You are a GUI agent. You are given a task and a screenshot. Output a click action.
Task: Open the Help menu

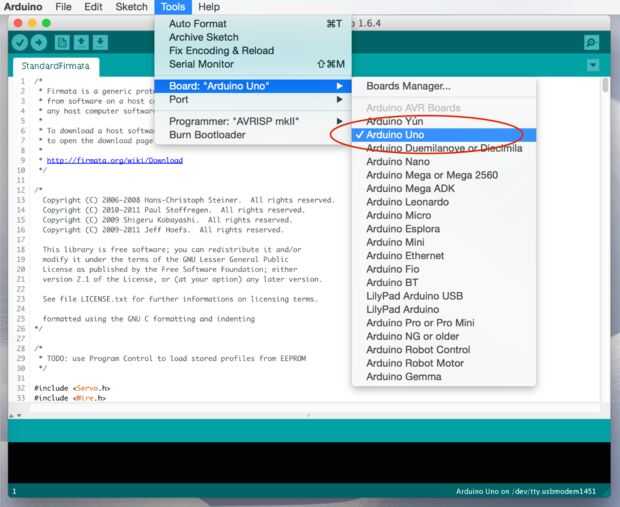pyautogui.click(x=209, y=7)
